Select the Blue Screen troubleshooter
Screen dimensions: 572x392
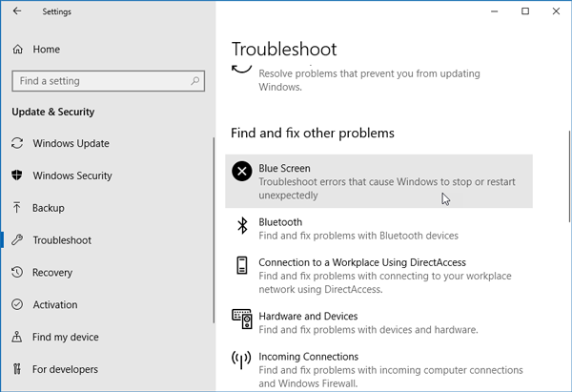pos(378,181)
